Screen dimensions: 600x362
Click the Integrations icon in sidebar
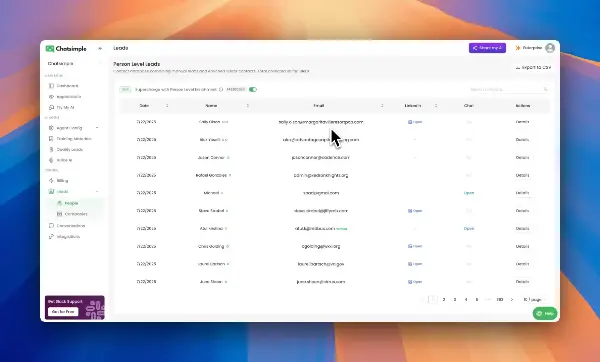51,236
